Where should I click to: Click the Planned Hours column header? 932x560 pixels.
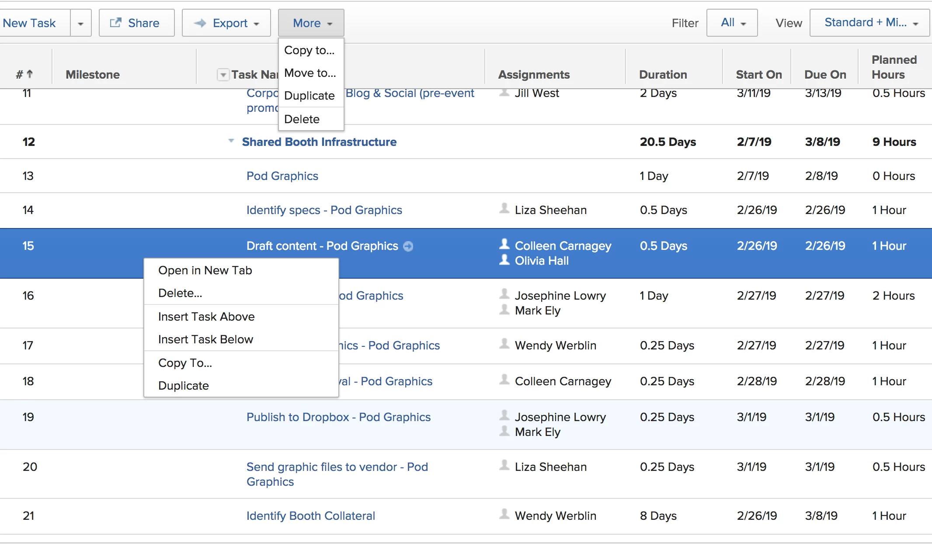click(x=894, y=67)
